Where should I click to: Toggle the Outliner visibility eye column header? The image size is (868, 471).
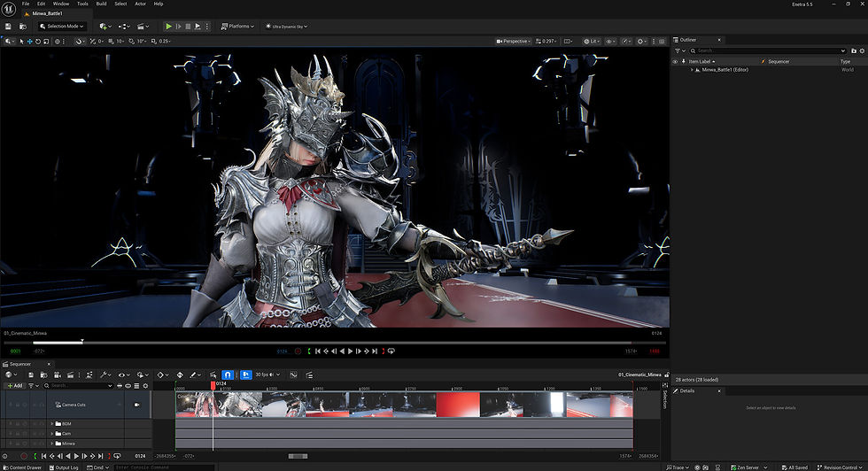(675, 61)
